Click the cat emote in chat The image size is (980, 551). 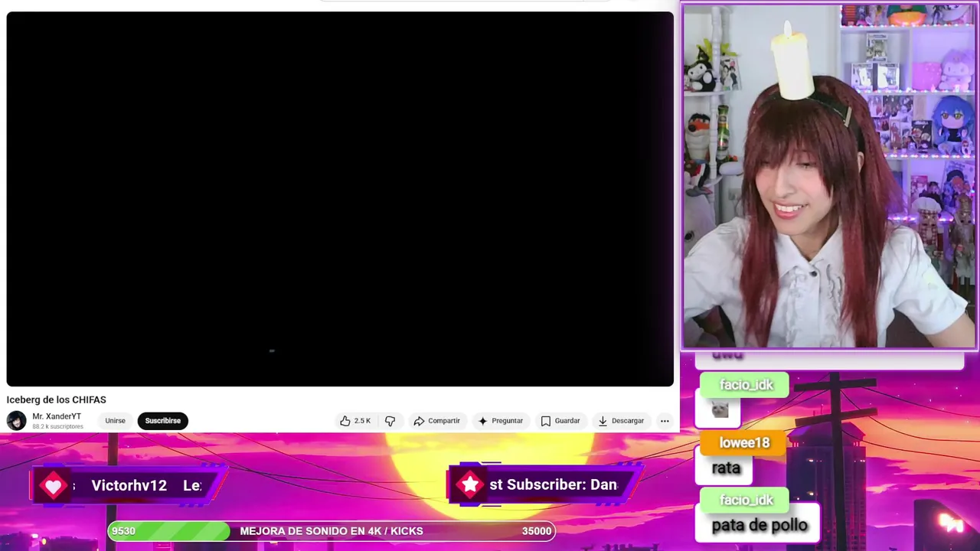point(720,410)
